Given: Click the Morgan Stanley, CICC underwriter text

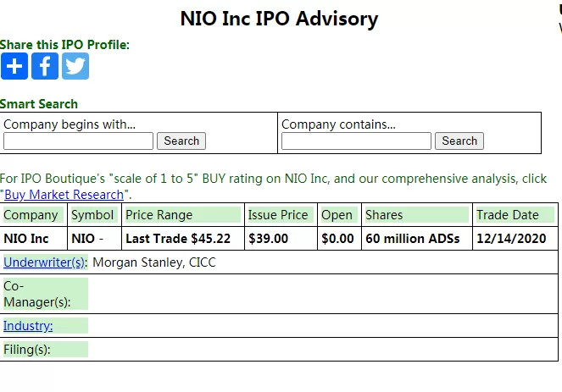Looking at the screenshot, I should click(x=154, y=262).
